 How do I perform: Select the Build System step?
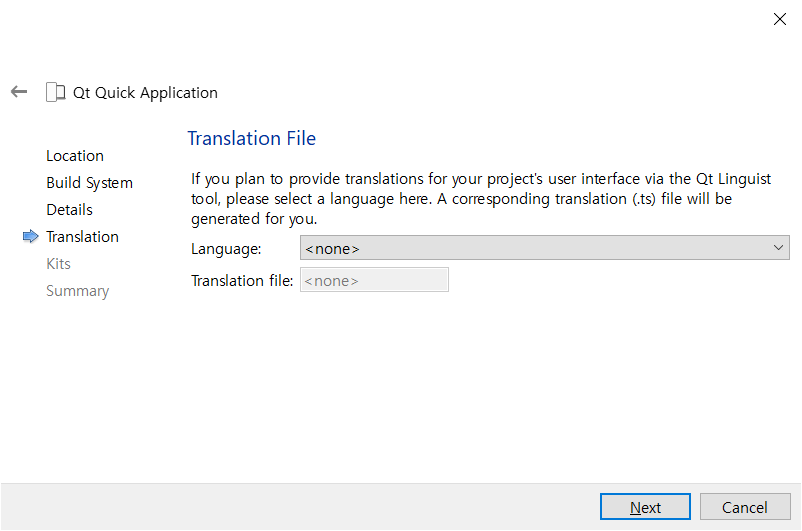(x=90, y=183)
